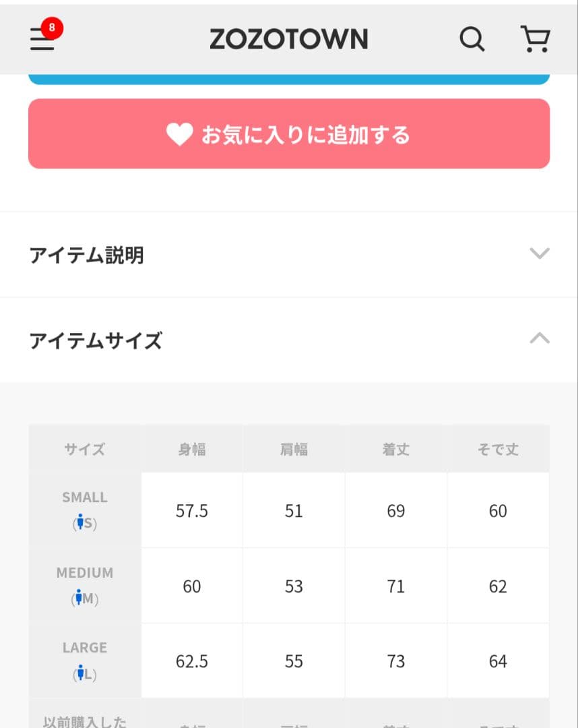Tap the red notification badge showing 8
The image size is (578, 728).
(52, 28)
